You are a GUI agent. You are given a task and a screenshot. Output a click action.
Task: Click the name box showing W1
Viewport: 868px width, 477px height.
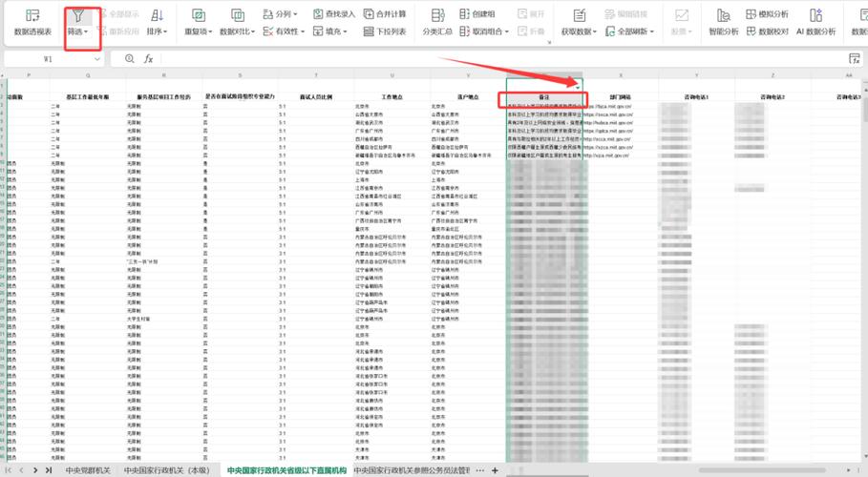[48, 58]
